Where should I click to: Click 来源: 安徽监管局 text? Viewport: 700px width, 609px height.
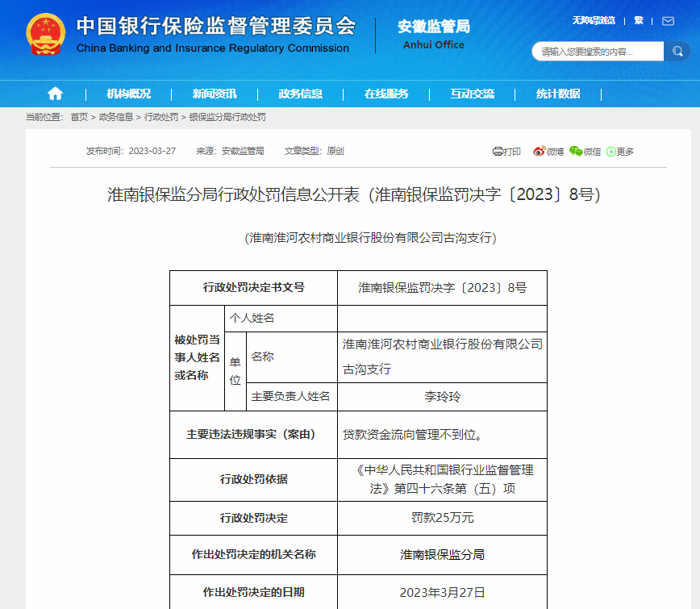(x=231, y=151)
